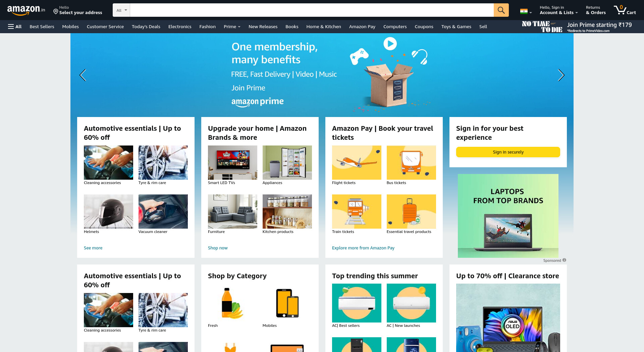
Task: Show the next banner slide arrow
Action: pyautogui.click(x=561, y=75)
